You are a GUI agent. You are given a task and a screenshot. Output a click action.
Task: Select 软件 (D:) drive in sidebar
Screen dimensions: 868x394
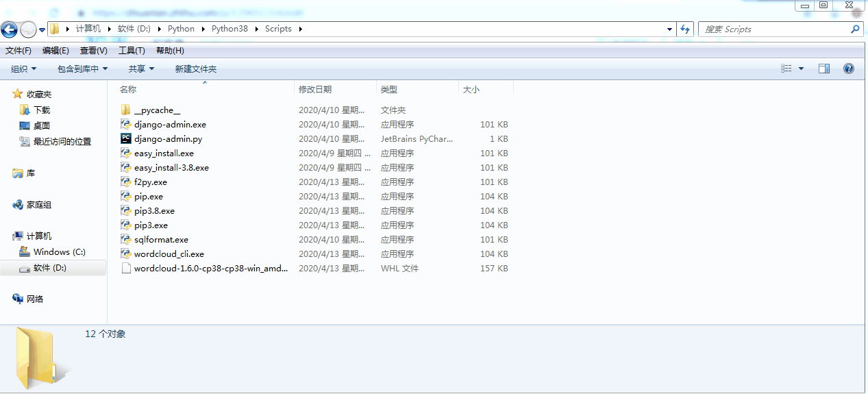tap(49, 268)
